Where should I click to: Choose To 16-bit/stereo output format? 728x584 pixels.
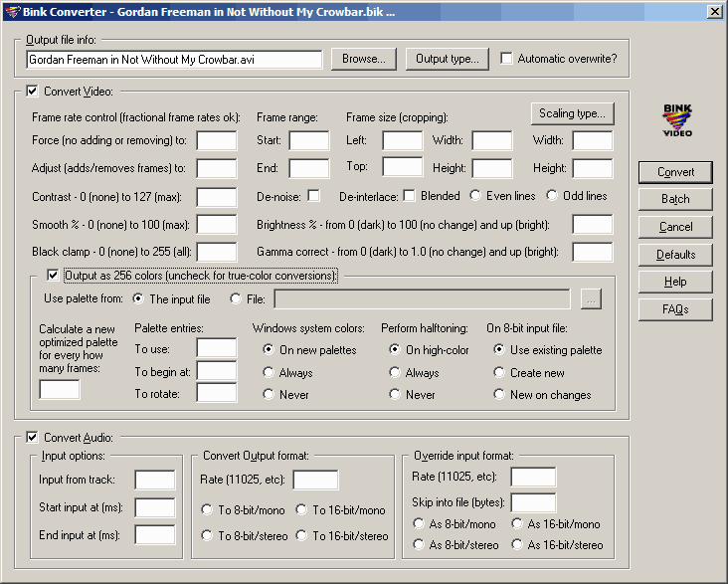[x=301, y=535]
